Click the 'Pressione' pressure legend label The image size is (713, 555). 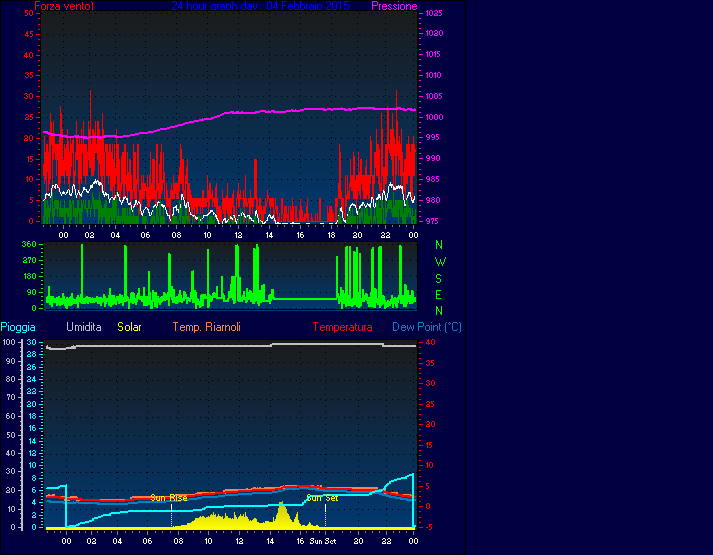pyautogui.click(x=394, y=6)
